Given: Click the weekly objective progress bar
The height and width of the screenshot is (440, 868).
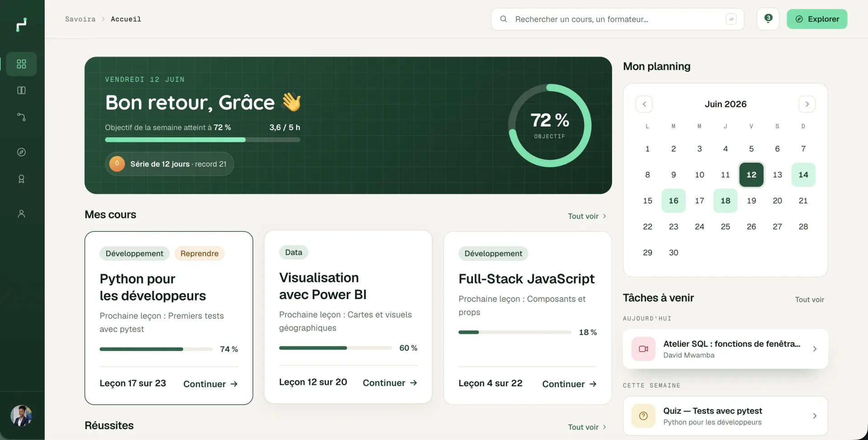Looking at the screenshot, I should coord(203,140).
